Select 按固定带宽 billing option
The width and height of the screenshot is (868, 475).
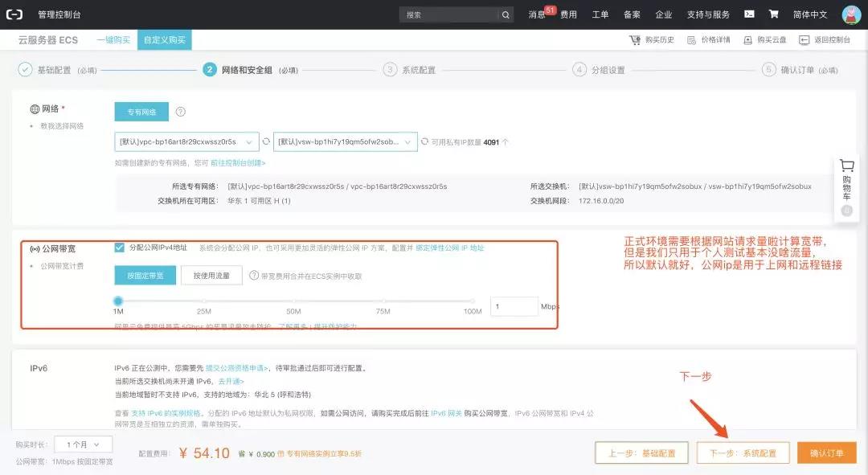[x=145, y=275]
